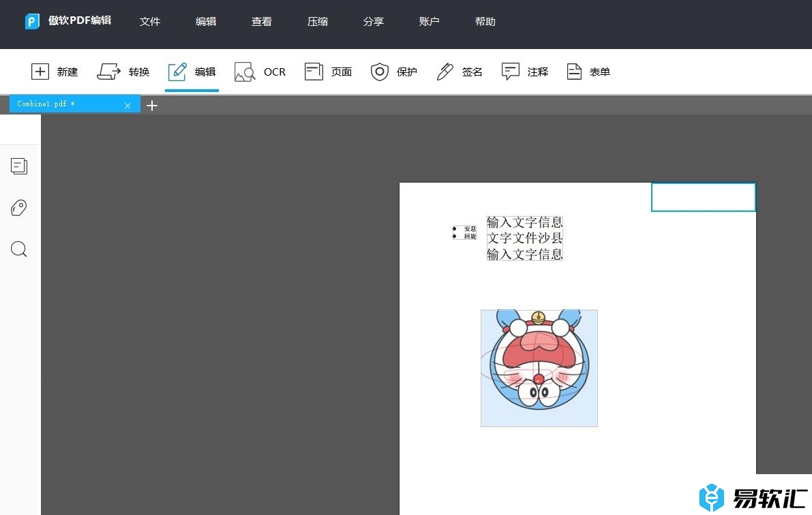Screen dimensions: 812x515
Task: Open the 帮助 menu
Action: click(x=485, y=22)
